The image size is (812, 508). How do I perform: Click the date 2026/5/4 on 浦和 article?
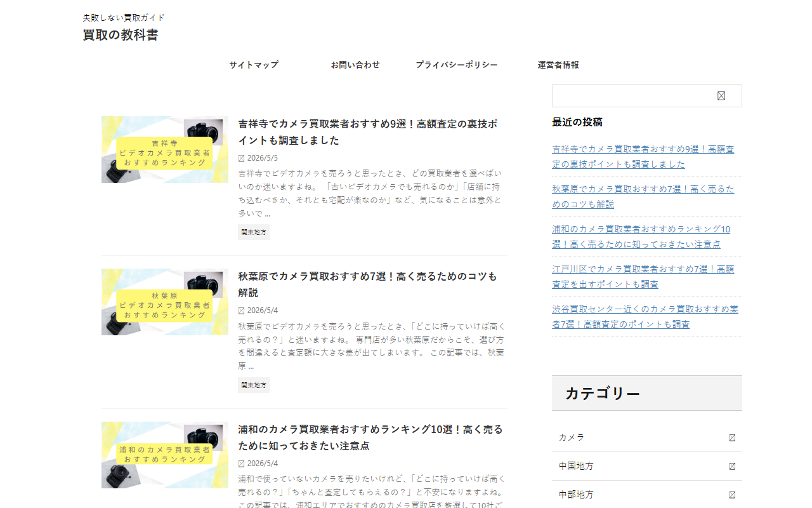click(262, 464)
